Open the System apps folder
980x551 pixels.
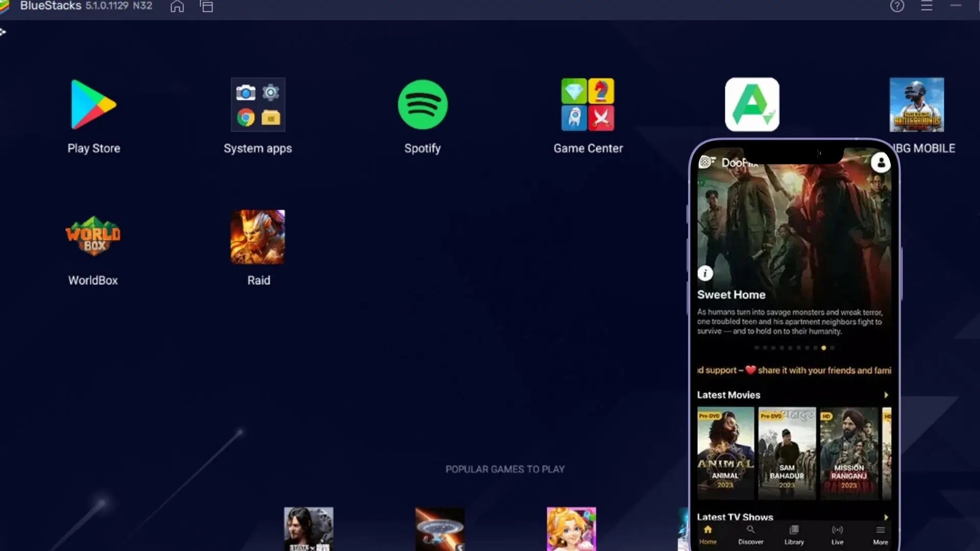click(x=258, y=105)
